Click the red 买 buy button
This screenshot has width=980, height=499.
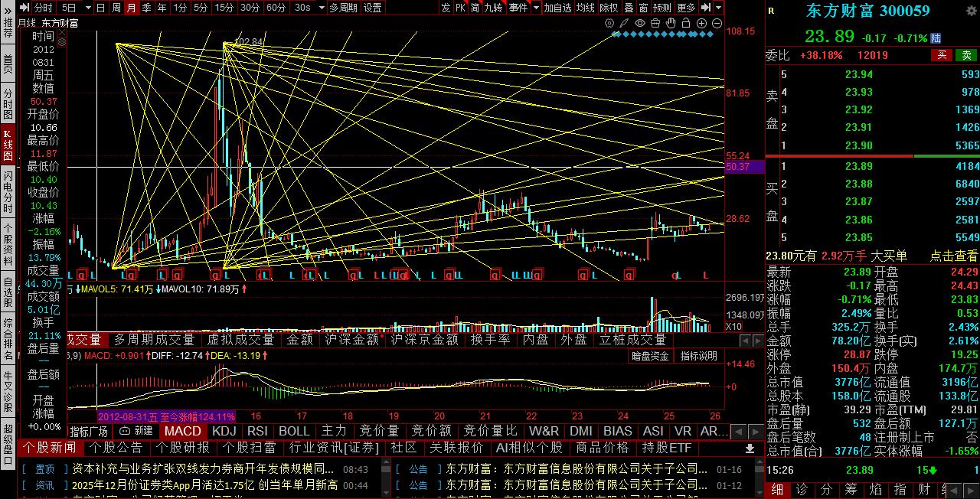(x=942, y=55)
